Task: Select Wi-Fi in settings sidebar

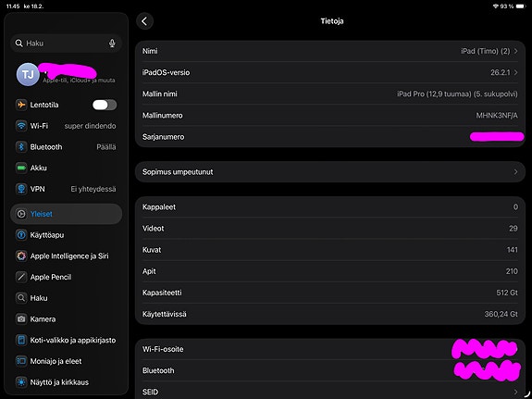Action: 67,126
